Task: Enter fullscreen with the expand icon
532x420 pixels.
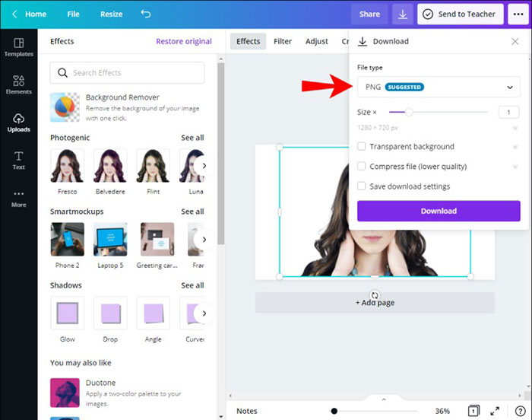Action: pyautogui.click(x=495, y=411)
